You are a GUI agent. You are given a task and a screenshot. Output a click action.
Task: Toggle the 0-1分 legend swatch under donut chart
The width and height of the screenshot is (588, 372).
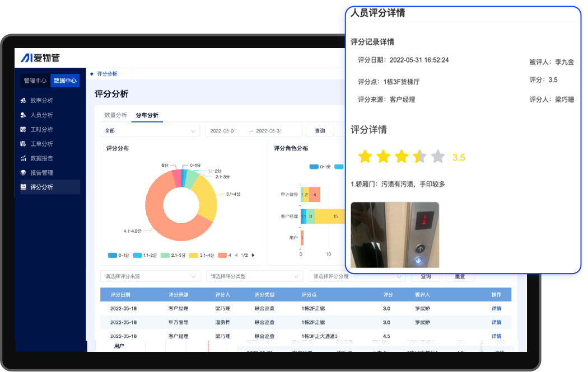(113, 255)
